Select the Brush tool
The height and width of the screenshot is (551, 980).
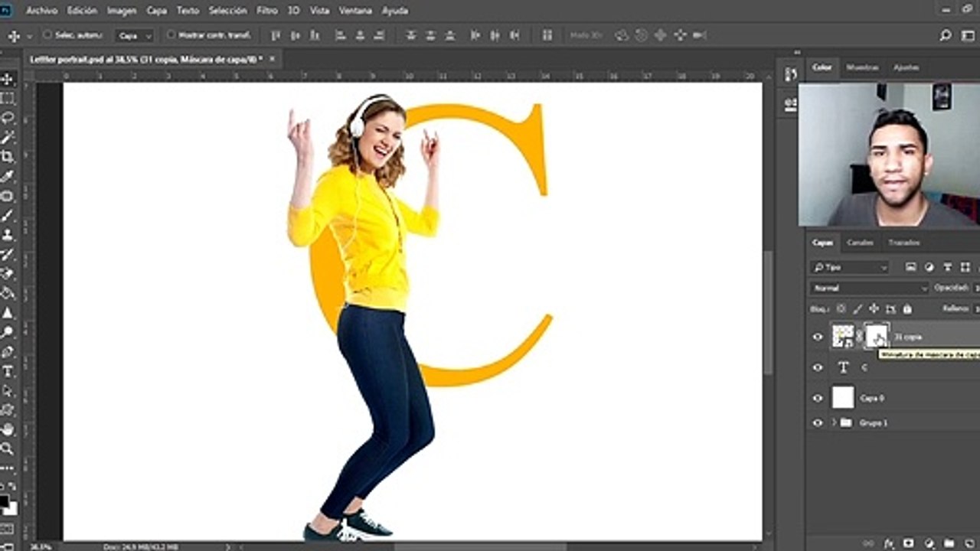point(8,216)
